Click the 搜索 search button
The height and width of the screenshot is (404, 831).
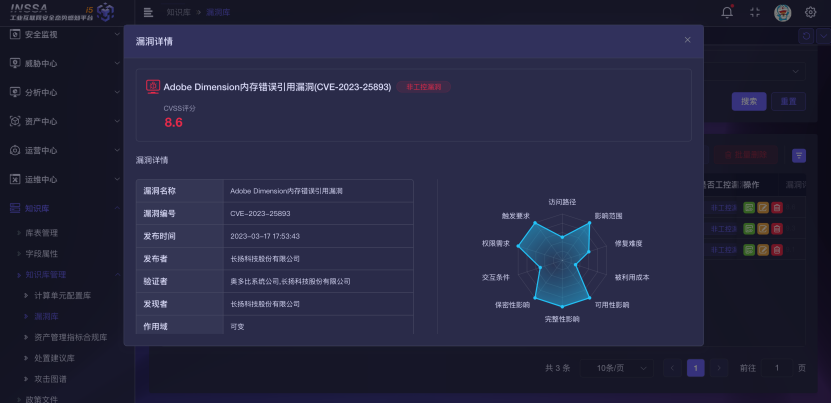749,101
